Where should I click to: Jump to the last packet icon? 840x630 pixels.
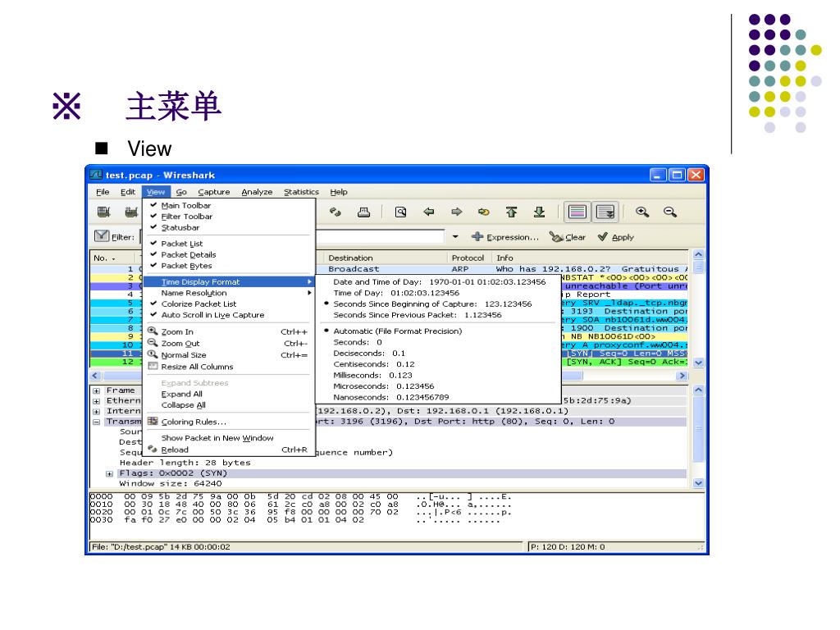540,212
